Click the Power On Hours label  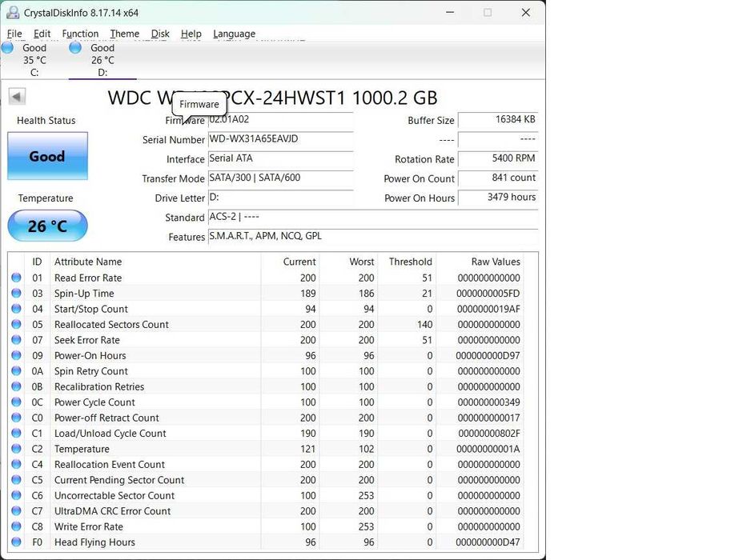(x=420, y=198)
